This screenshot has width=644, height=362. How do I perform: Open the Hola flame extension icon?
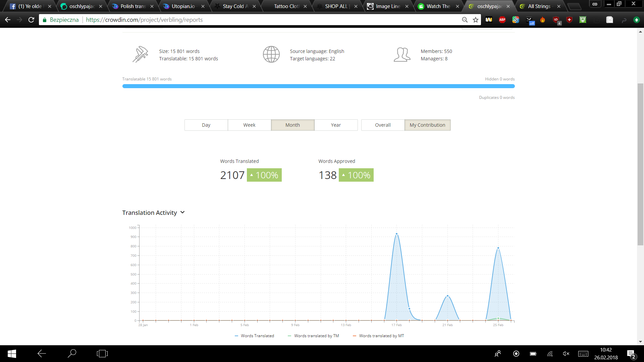click(x=543, y=20)
